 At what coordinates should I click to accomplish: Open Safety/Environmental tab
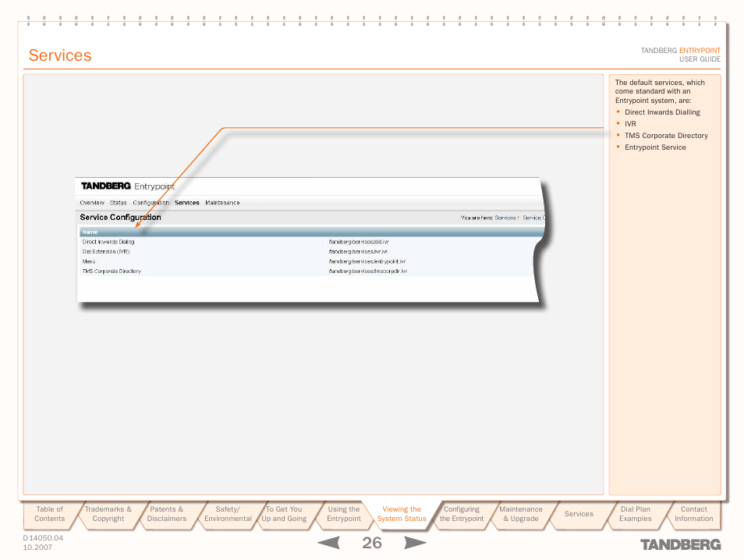point(228,514)
